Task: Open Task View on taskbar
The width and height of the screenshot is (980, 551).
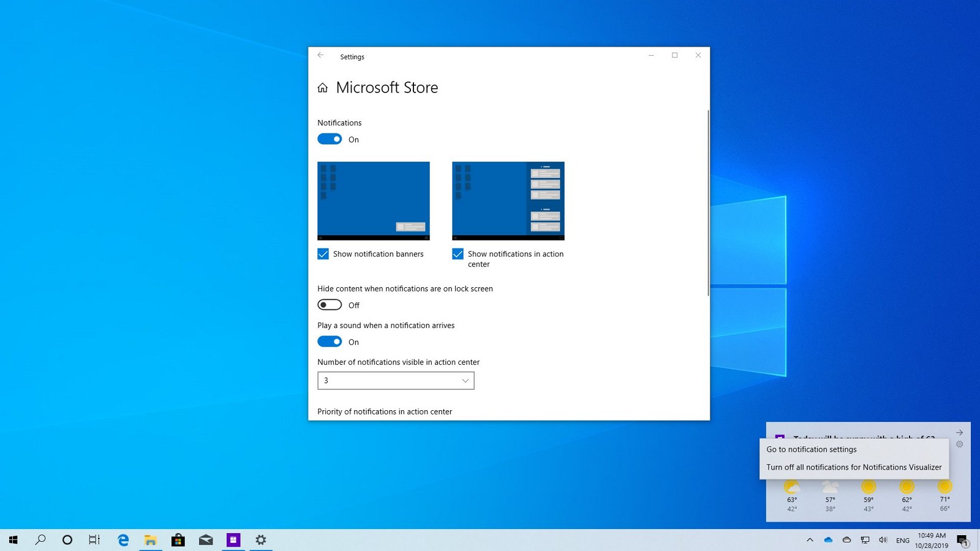Action: pyautogui.click(x=94, y=540)
